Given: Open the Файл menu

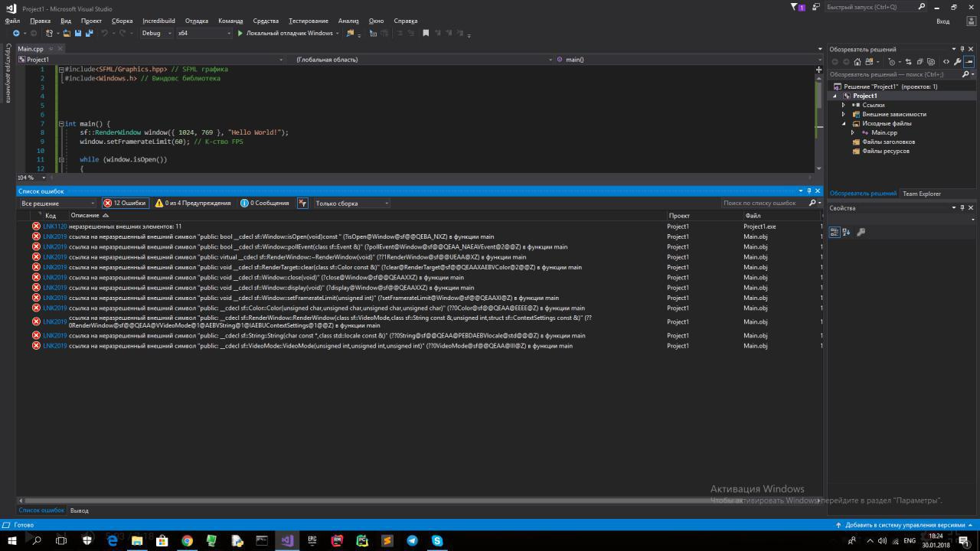Looking at the screenshot, I should click(x=12, y=21).
